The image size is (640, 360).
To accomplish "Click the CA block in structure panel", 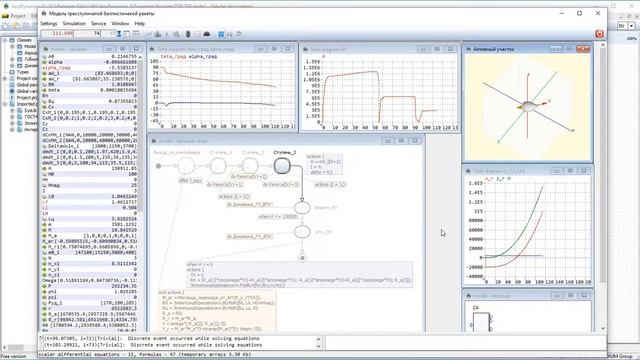I will (481, 322).
